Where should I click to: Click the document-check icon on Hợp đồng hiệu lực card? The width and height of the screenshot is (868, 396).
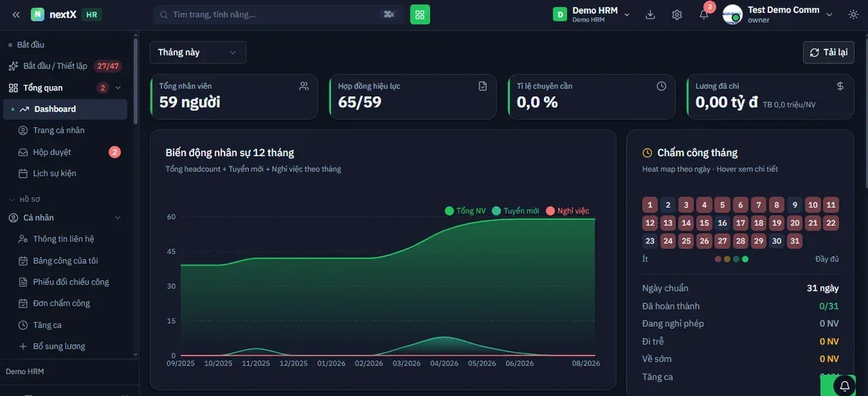click(x=483, y=86)
